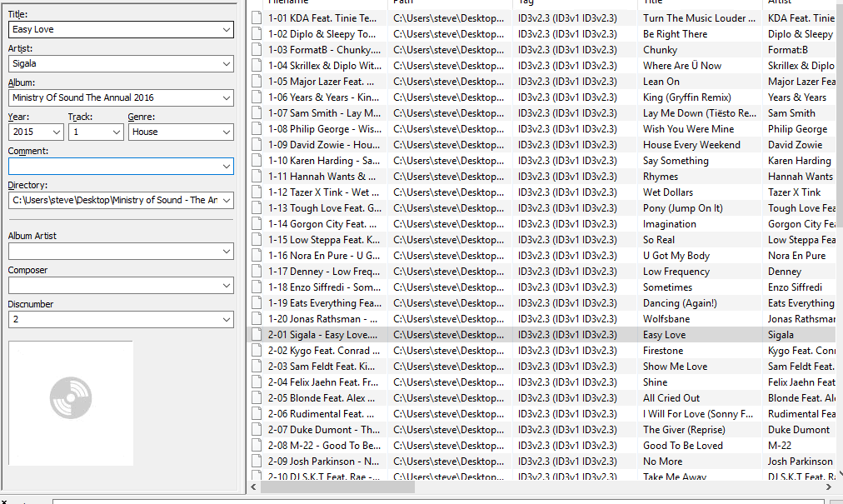Select filename 2-08 M-22 - Good To Be

coord(324,446)
